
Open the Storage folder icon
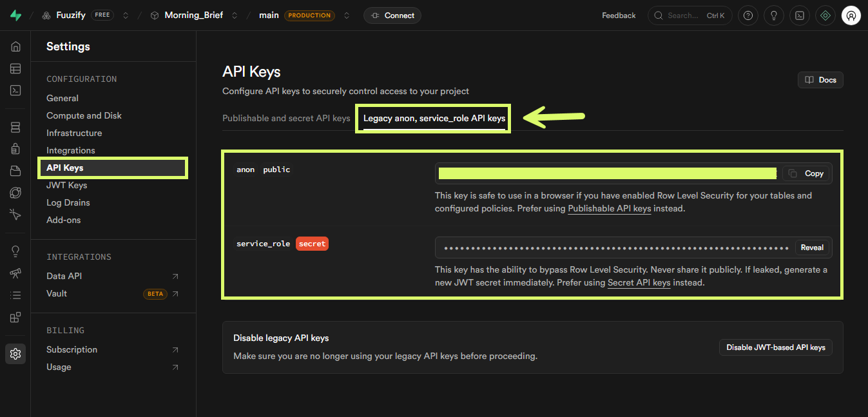[x=15, y=171]
